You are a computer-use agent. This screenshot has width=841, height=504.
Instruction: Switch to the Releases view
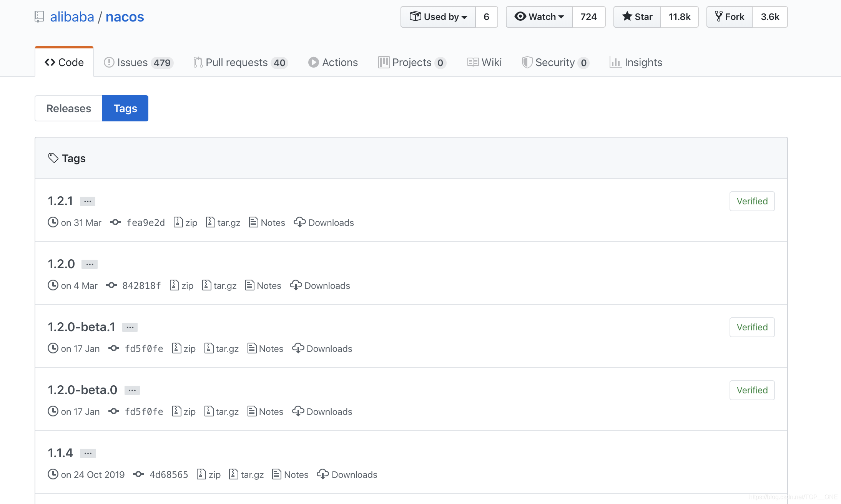pos(68,108)
